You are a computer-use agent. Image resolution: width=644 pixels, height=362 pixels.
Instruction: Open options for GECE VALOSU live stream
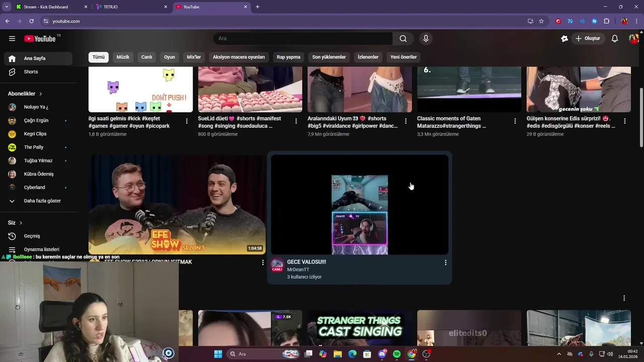(445, 262)
